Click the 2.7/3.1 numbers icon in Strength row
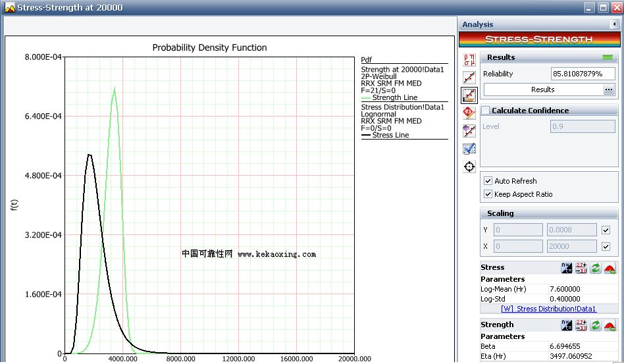The width and height of the screenshot is (624, 364). (x=581, y=325)
